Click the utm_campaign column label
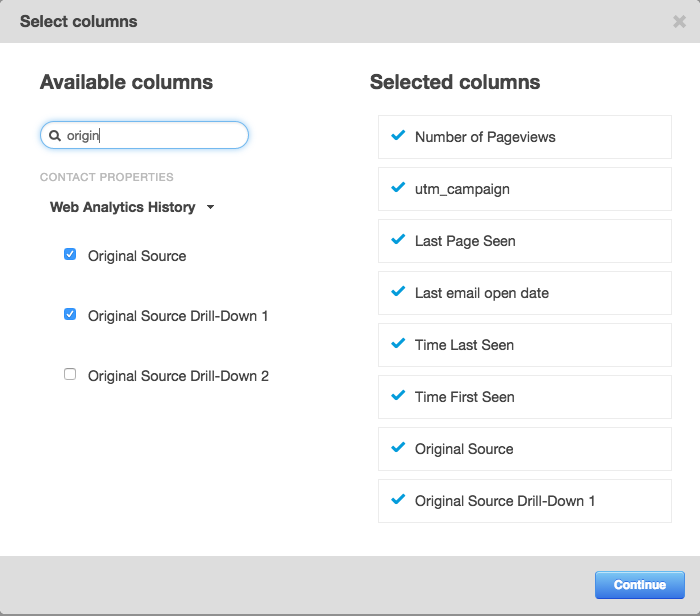Viewport: 700px width, 616px height. [x=462, y=189]
